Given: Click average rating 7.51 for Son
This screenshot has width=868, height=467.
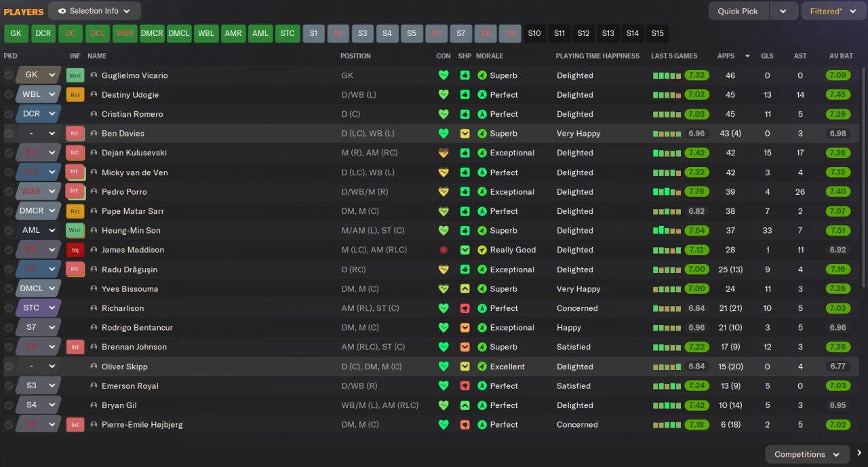Looking at the screenshot, I should [838, 231].
